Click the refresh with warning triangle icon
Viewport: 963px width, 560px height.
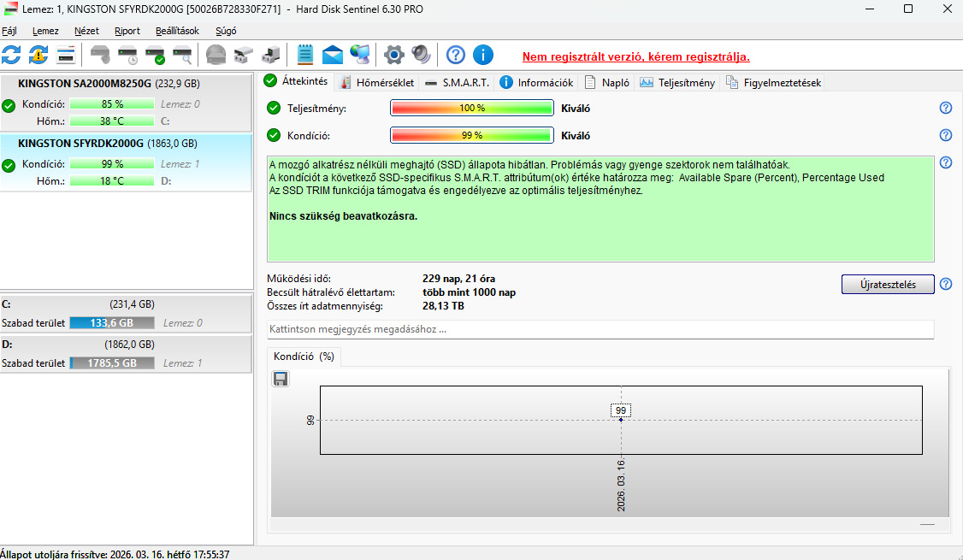click(x=38, y=55)
